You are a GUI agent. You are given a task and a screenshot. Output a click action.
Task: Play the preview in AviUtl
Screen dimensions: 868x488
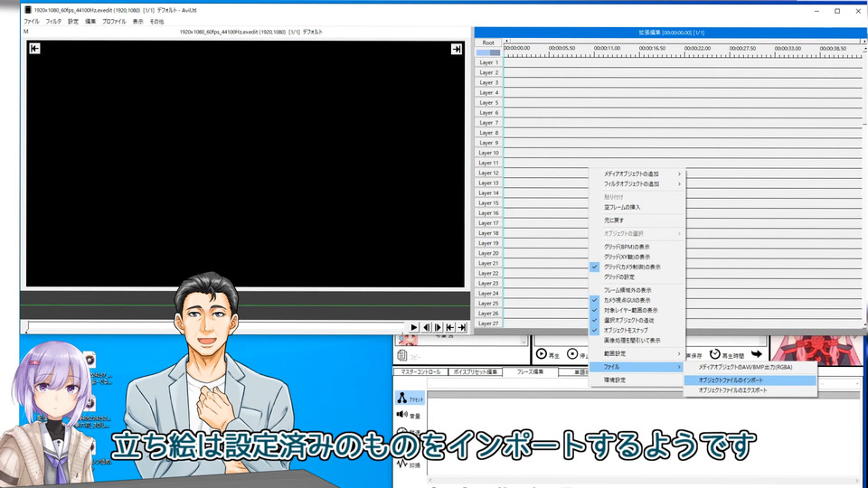(x=413, y=327)
